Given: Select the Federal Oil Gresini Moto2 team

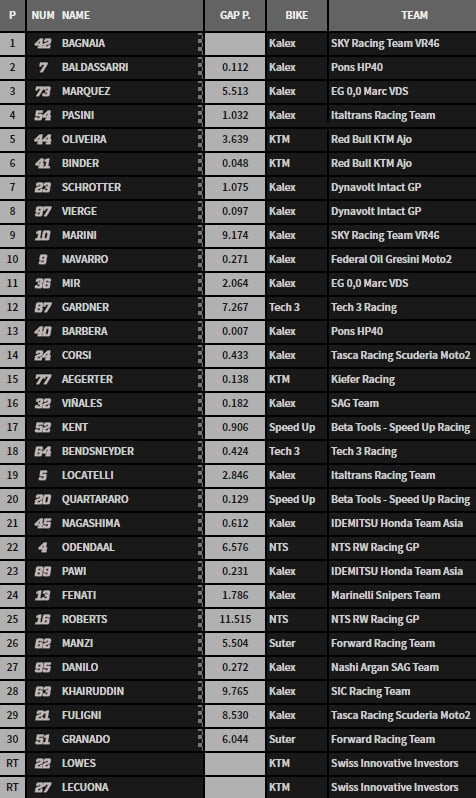Looking at the screenshot, I should pyautogui.click(x=391, y=259).
